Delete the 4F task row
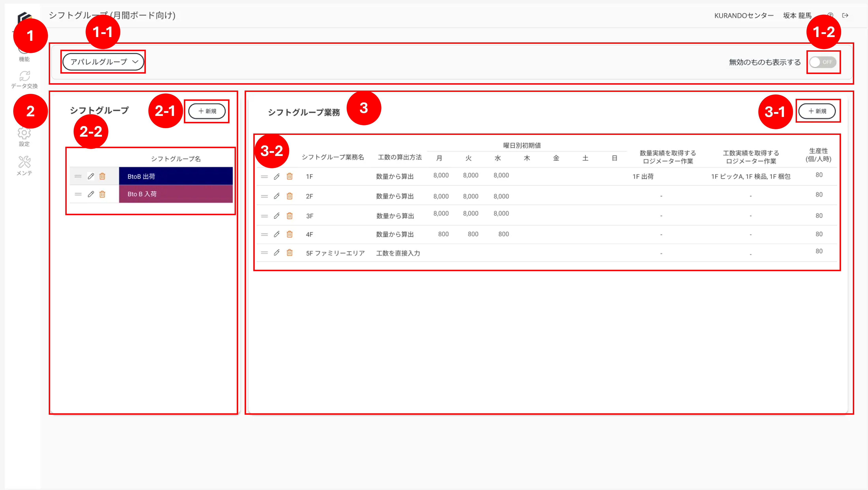 [x=289, y=234]
